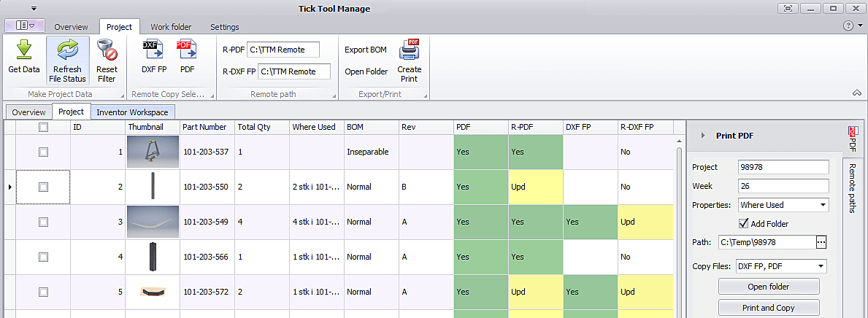
Task: Open Export/Print group dialog launcher
Action: (x=425, y=96)
